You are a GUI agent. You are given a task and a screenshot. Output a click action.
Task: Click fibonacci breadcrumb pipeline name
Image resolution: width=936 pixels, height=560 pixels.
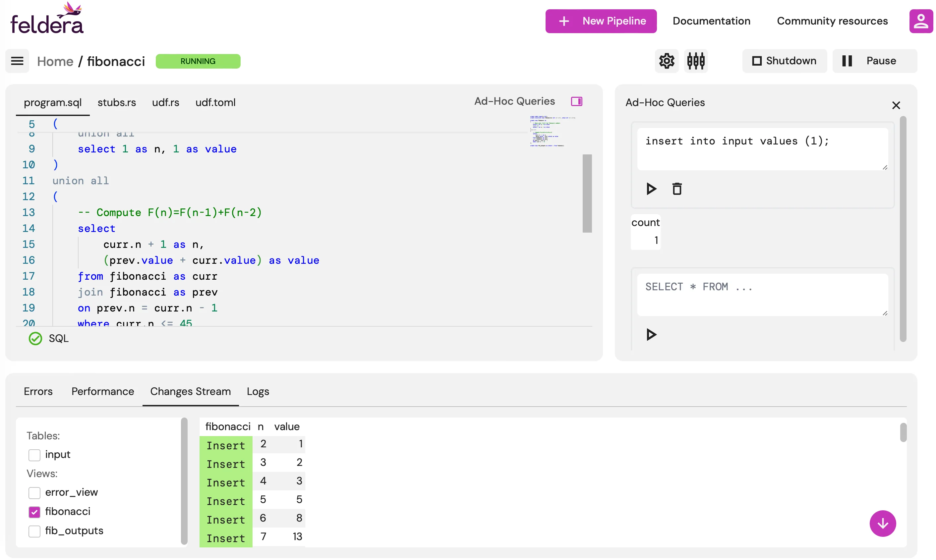pyautogui.click(x=116, y=61)
